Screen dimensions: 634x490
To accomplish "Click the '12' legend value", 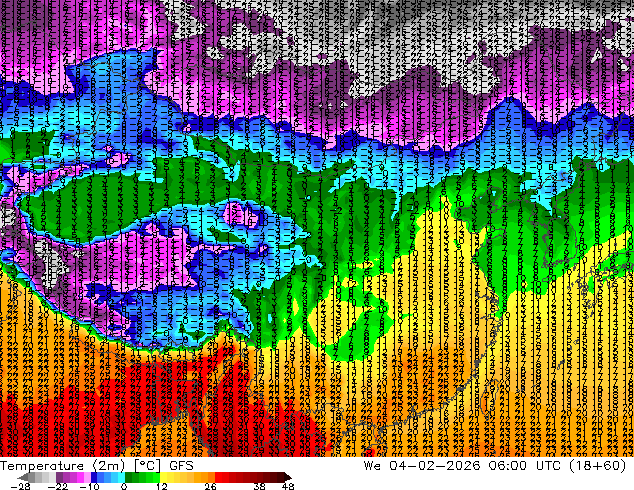I will point(162,486).
